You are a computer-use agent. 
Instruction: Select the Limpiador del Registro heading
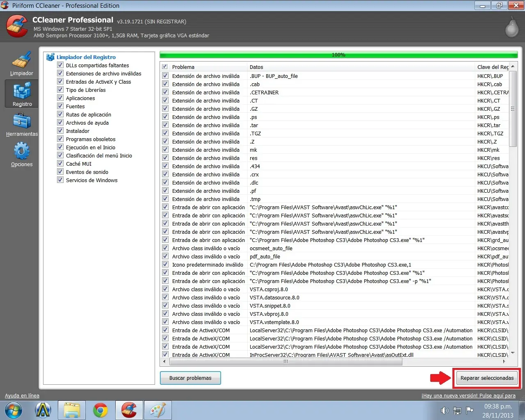point(86,57)
